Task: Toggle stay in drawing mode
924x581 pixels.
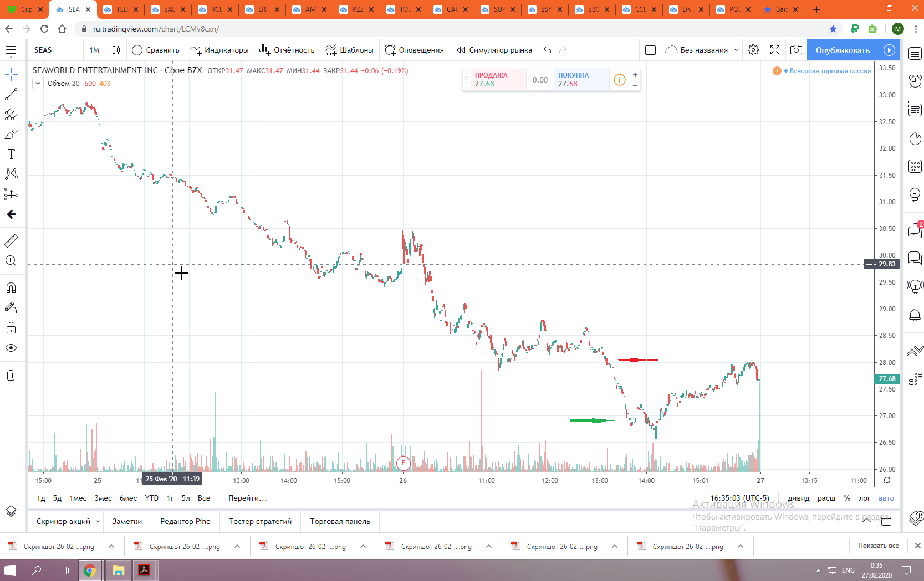Action: [x=11, y=307]
